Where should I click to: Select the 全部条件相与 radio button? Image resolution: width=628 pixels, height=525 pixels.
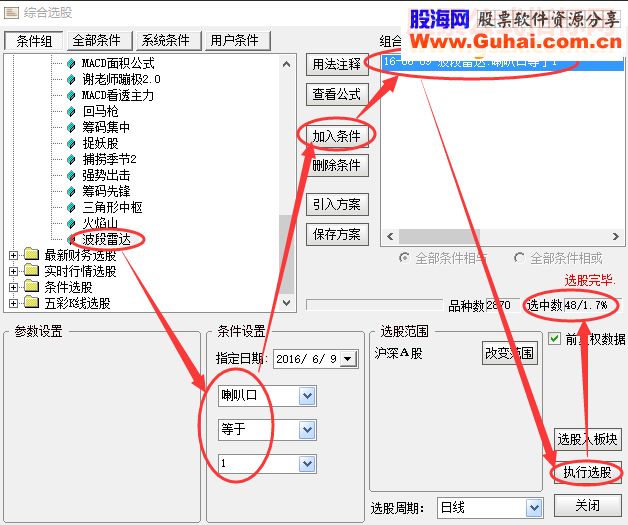coord(405,258)
